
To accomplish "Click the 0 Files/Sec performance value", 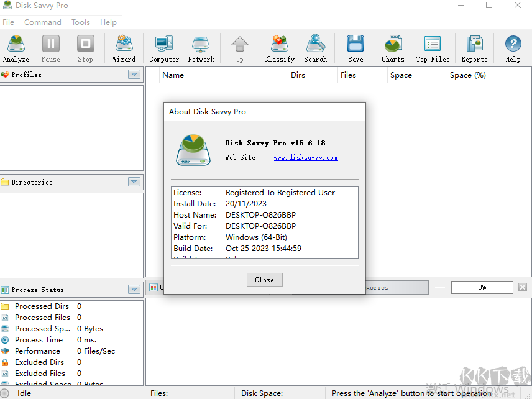I will [x=96, y=351].
